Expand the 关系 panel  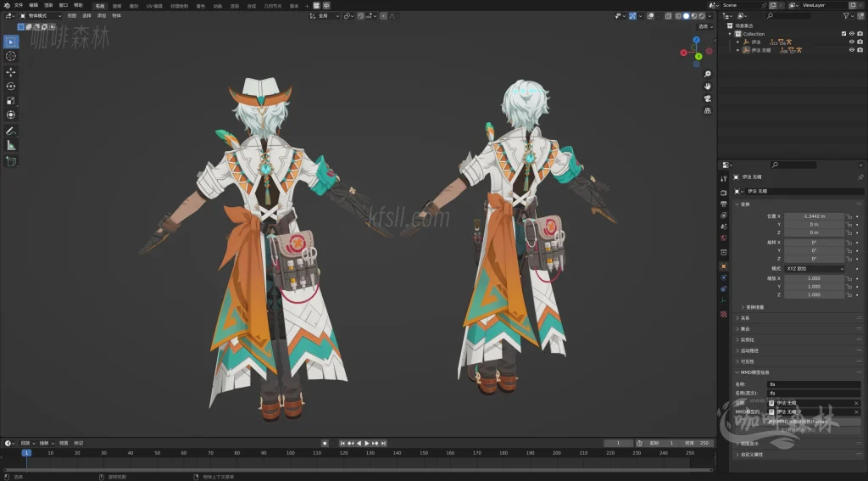745,318
